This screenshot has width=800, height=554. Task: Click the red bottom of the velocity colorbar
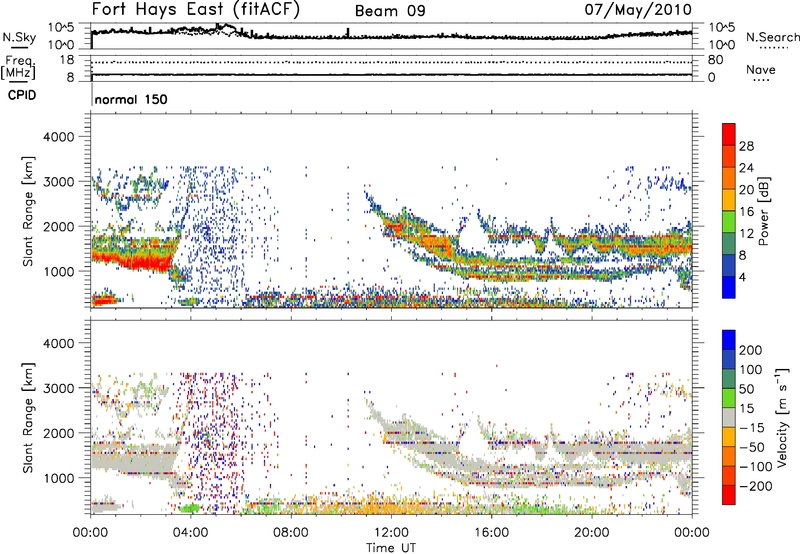[x=729, y=495]
